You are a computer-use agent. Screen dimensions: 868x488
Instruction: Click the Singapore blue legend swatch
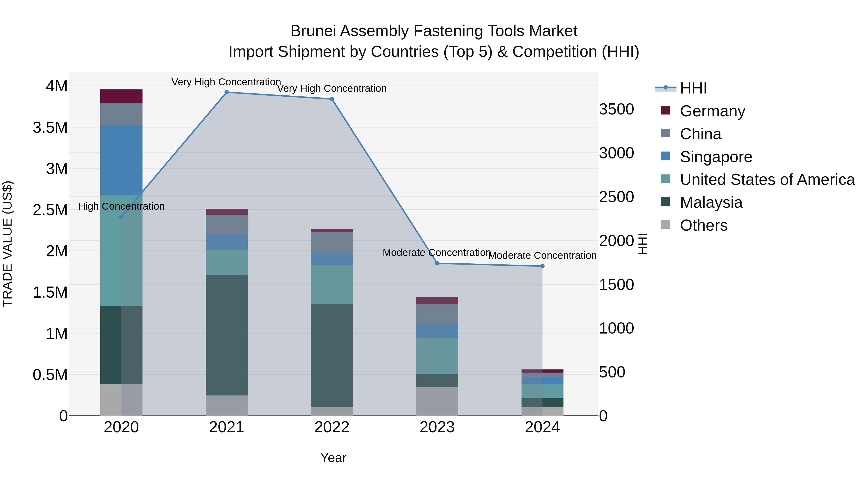[x=665, y=156]
